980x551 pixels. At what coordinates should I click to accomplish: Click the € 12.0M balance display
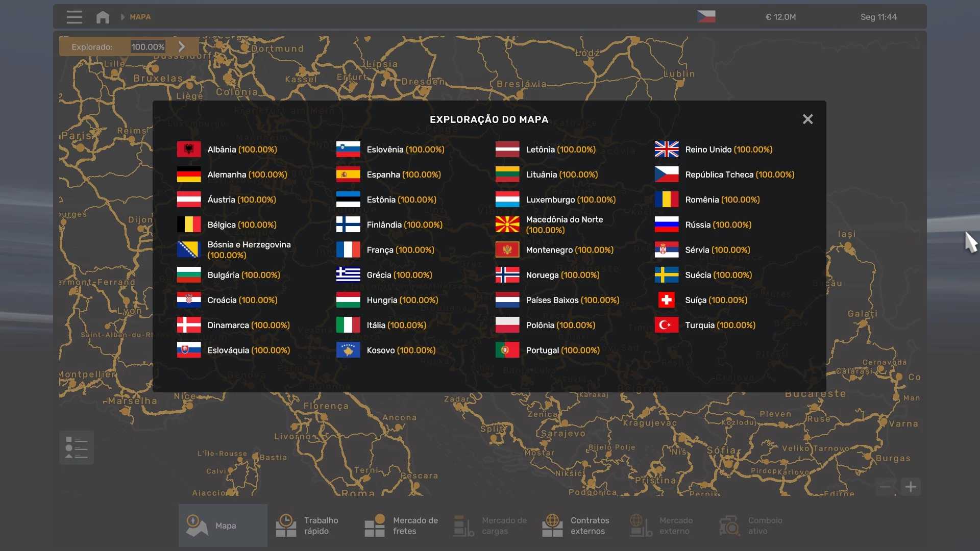(x=780, y=17)
